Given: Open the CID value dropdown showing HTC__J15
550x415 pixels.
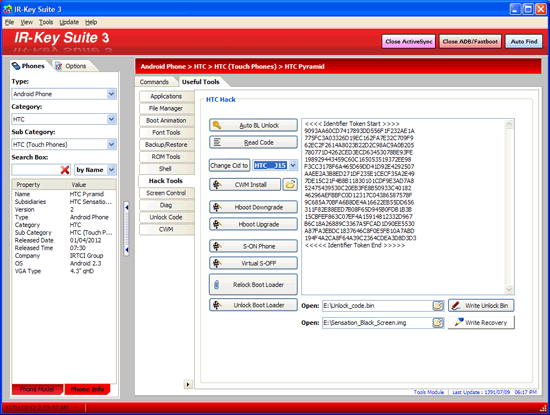Looking at the screenshot, I should pyautogui.click(x=293, y=165).
